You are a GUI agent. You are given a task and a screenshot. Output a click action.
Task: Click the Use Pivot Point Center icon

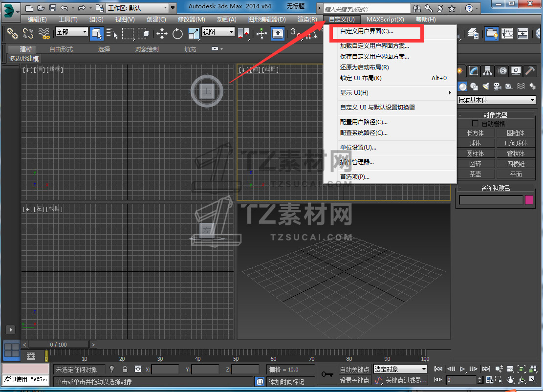tap(244, 34)
